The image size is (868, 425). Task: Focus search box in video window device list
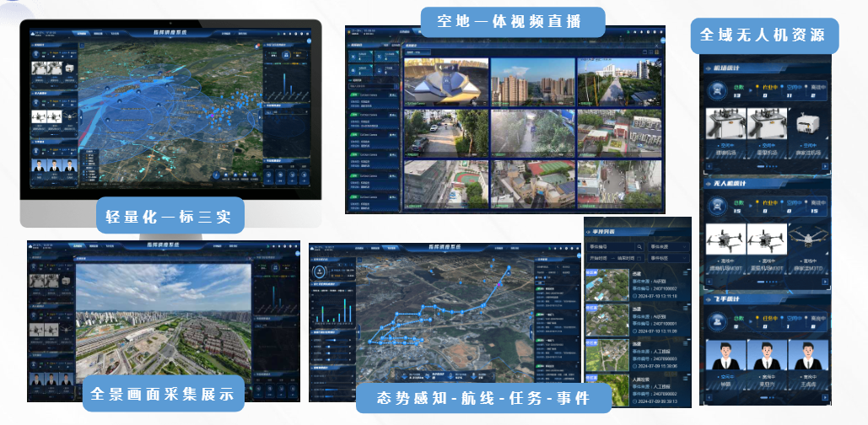tap(373, 86)
